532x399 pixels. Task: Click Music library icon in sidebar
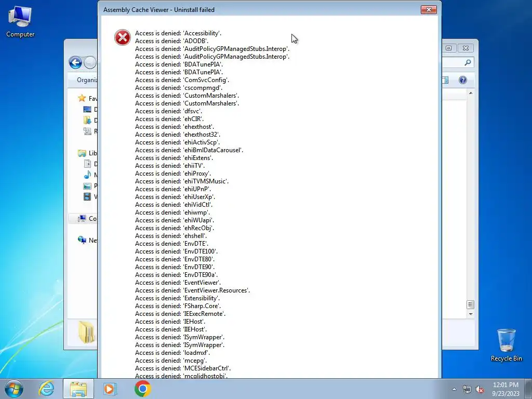[87, 175]
